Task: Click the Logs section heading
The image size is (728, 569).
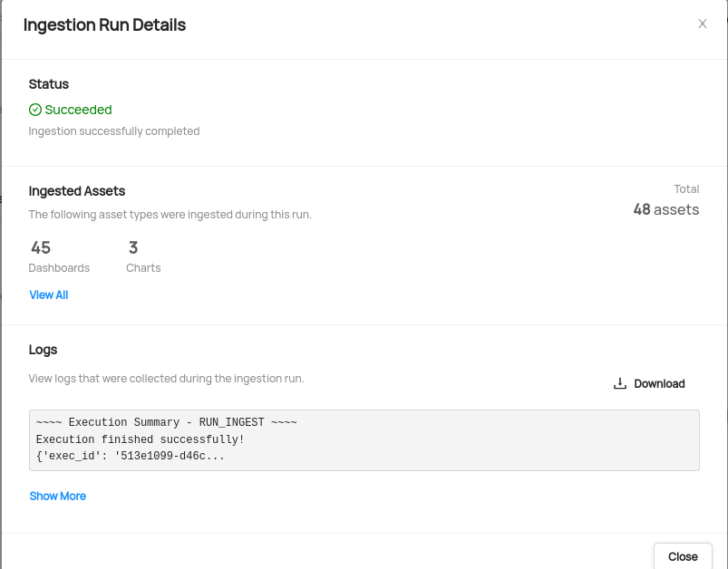Action: point(43,350)
